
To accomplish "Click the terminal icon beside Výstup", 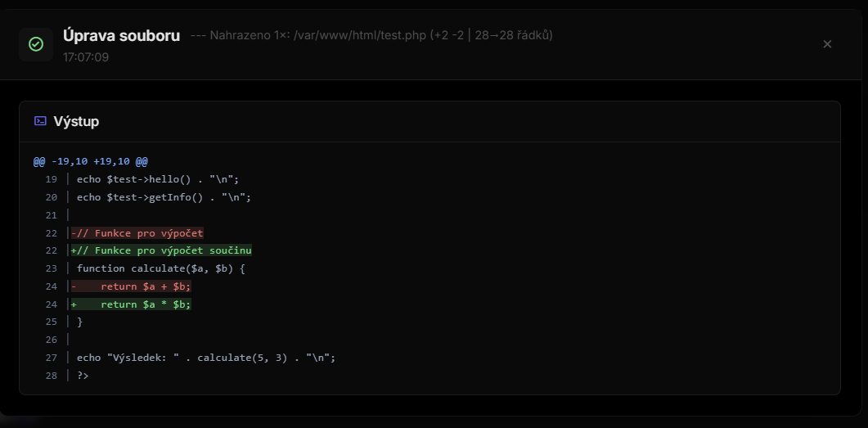I will click(x=40, y=121).
